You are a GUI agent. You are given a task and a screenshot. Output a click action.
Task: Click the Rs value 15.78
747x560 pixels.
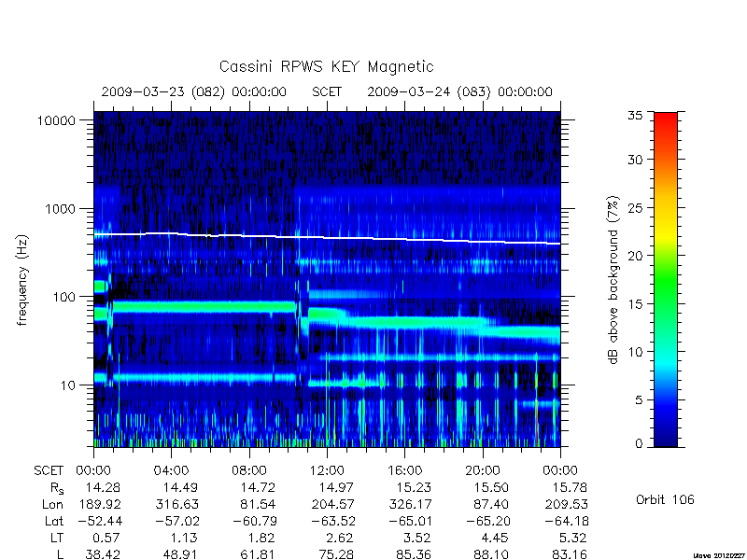570,487
